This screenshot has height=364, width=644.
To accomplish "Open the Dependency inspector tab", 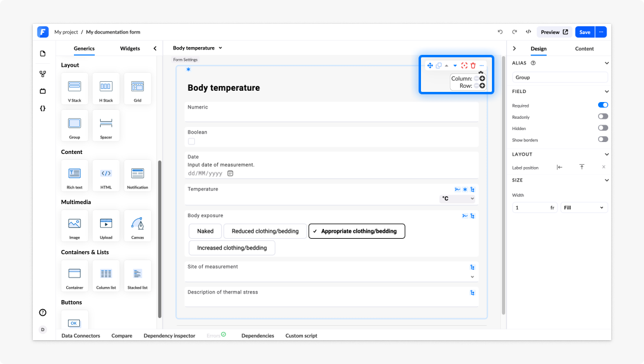I will coord(169,336).
